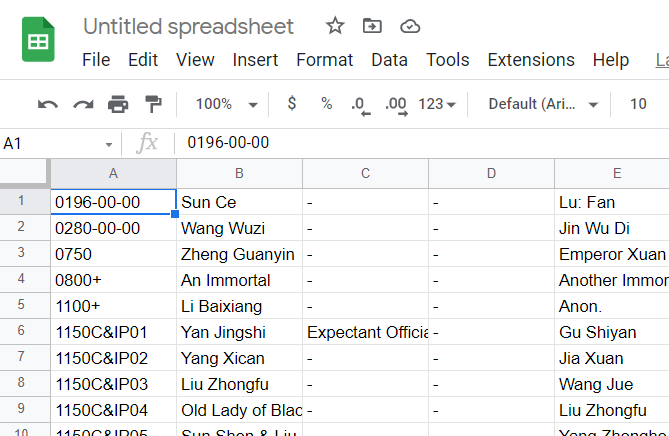Click the move to folder icon
669x436 pixels.
(x=372, y=26)
